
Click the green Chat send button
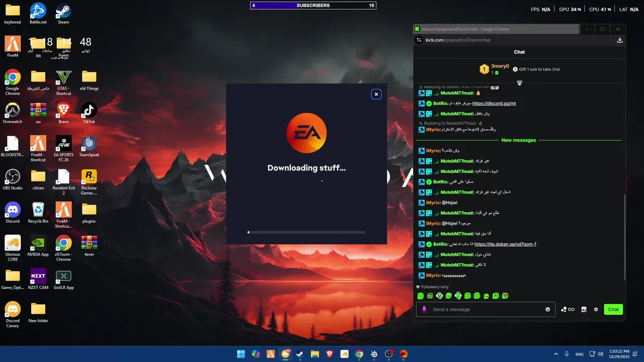tap(613, 309)
